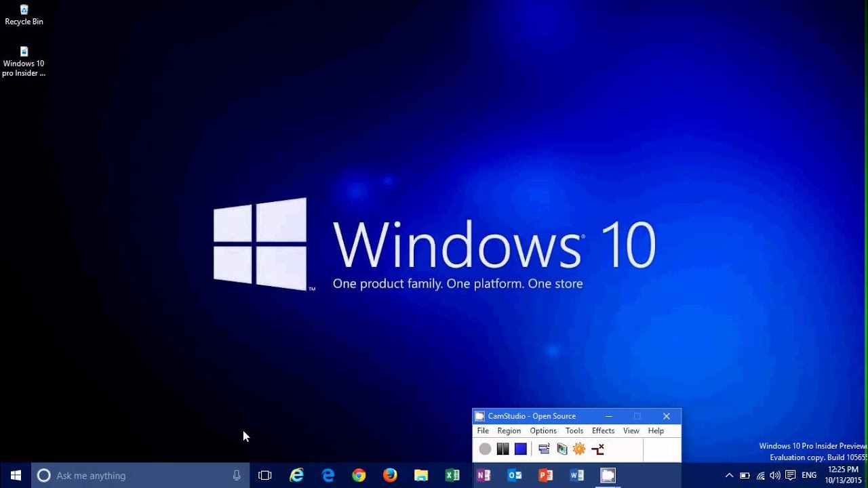
Task: Click the video annotations icon in CamStudio
Action: [597, 449]
